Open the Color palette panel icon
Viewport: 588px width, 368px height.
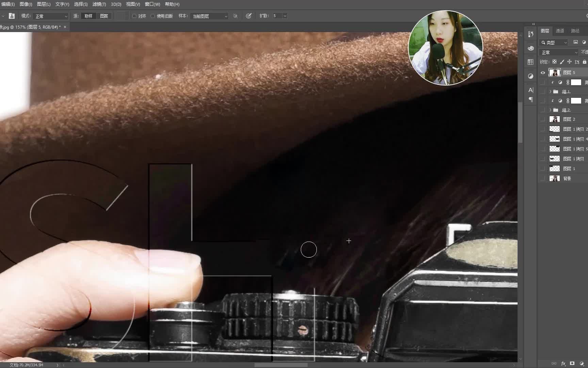click(x=530, y=48)
